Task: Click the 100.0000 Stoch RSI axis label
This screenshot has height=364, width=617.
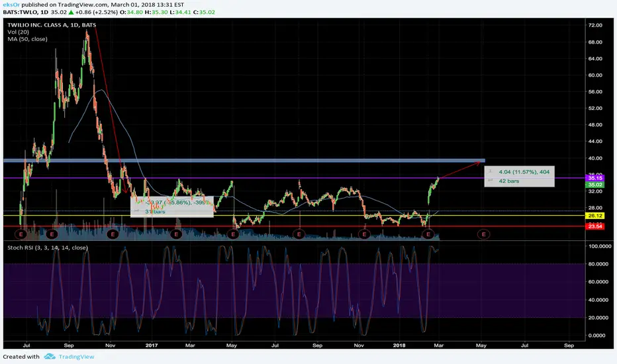Action: 600,246
